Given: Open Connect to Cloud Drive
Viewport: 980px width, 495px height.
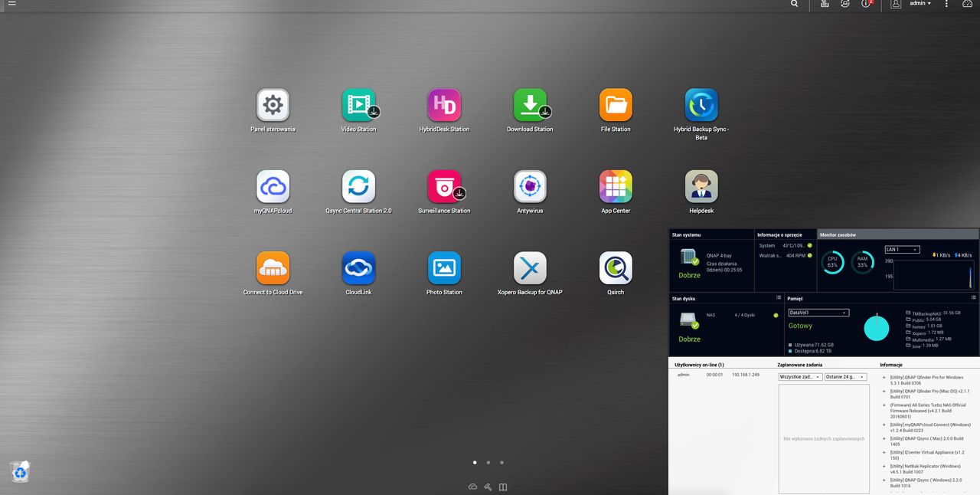Looking at the screenshot, I should point(273,268).
